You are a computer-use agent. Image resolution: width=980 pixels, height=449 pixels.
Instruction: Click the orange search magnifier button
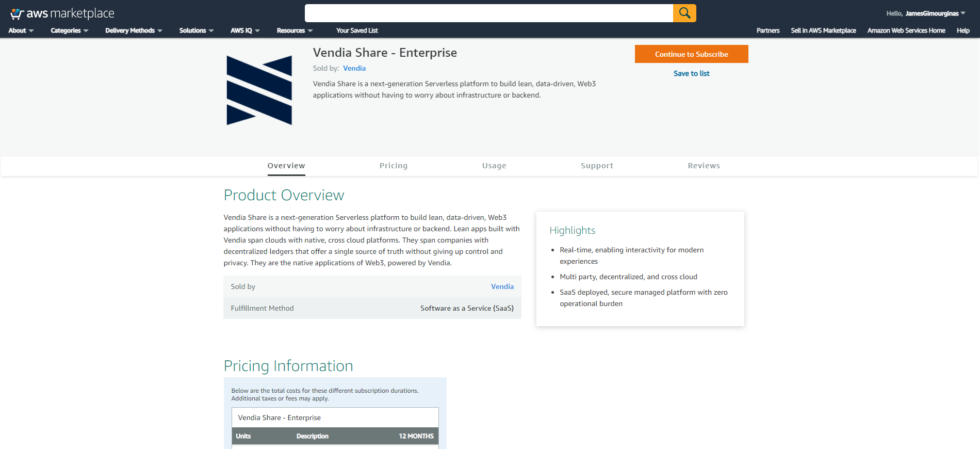point(684,13)
